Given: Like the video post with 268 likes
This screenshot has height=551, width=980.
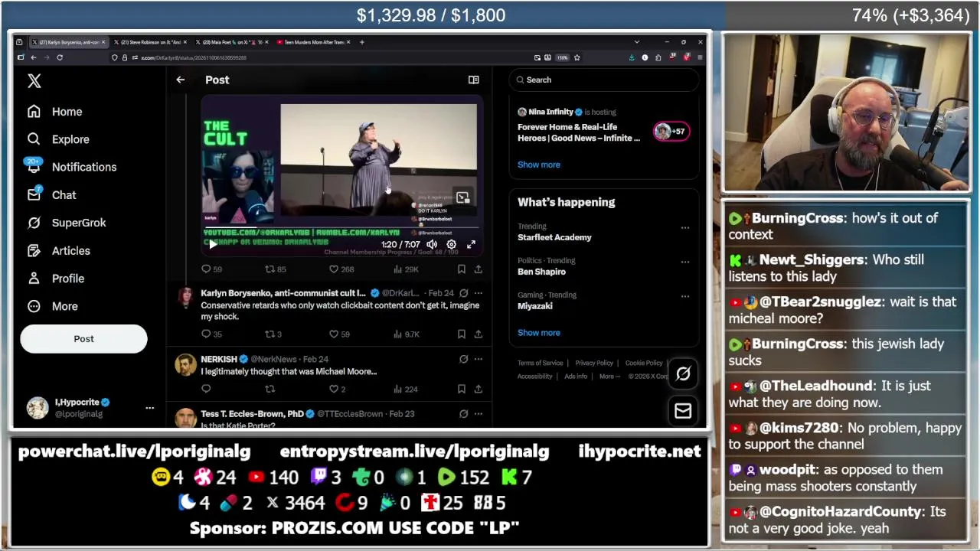Looking at the screenshot, I should [x=341, y=269].
